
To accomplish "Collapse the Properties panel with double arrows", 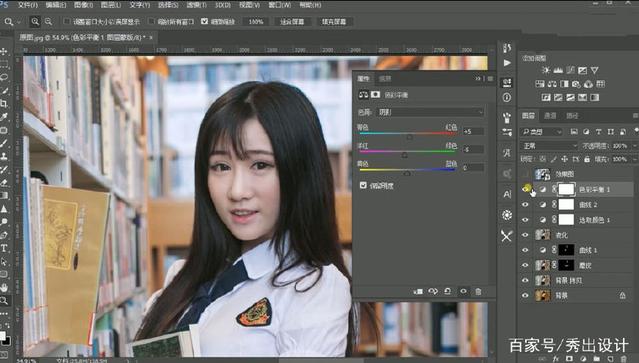I will (478, 78).
